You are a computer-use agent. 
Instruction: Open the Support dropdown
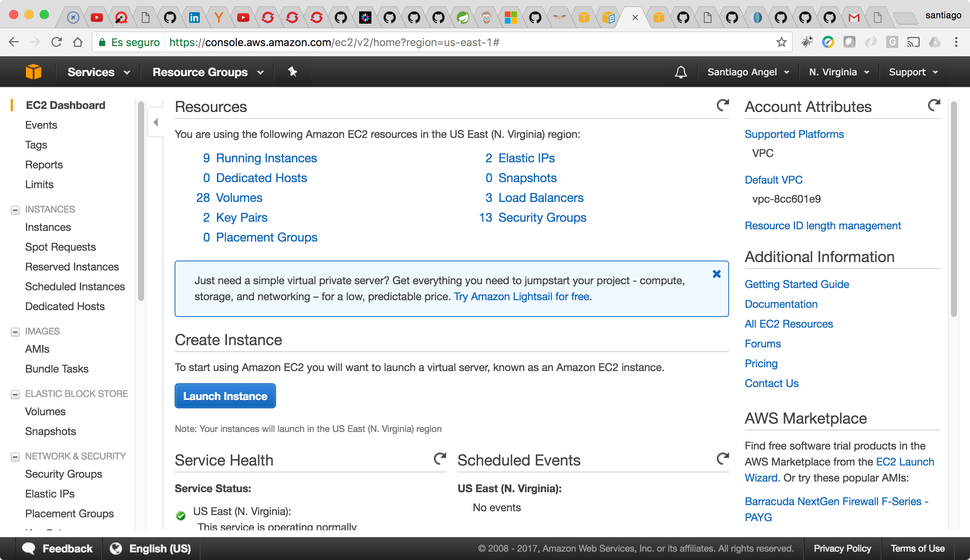[x=914, y=72]
